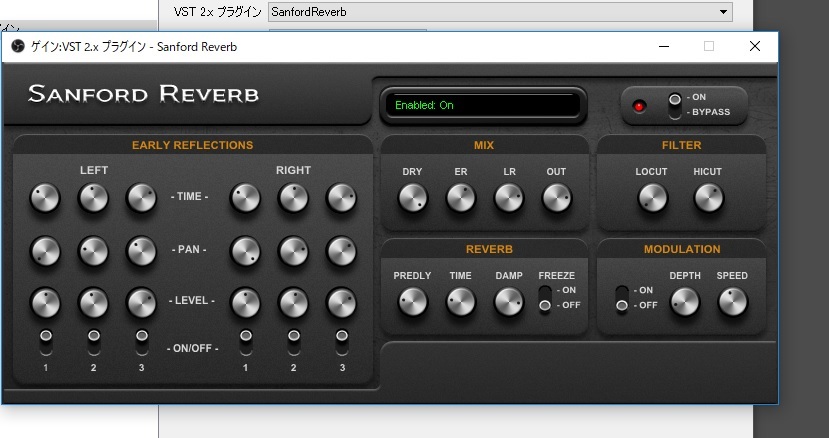Click the modulation SPEED knob
Image resolution: width=829 pixels, height=438 pixels.
[x=732, y=303]
